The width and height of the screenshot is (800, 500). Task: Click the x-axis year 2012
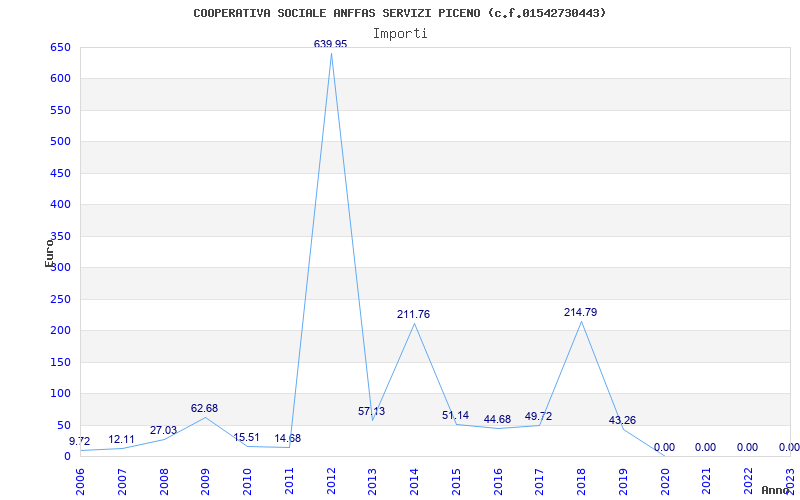coord(331,481)
